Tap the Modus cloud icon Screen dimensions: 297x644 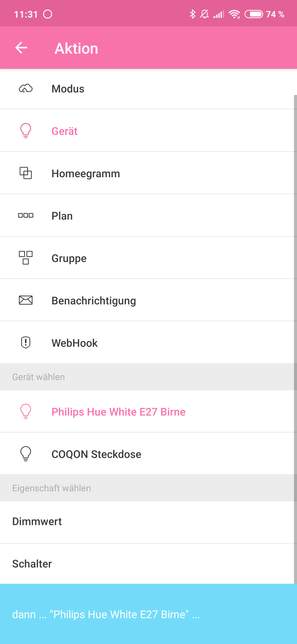[x=26, y=89]
